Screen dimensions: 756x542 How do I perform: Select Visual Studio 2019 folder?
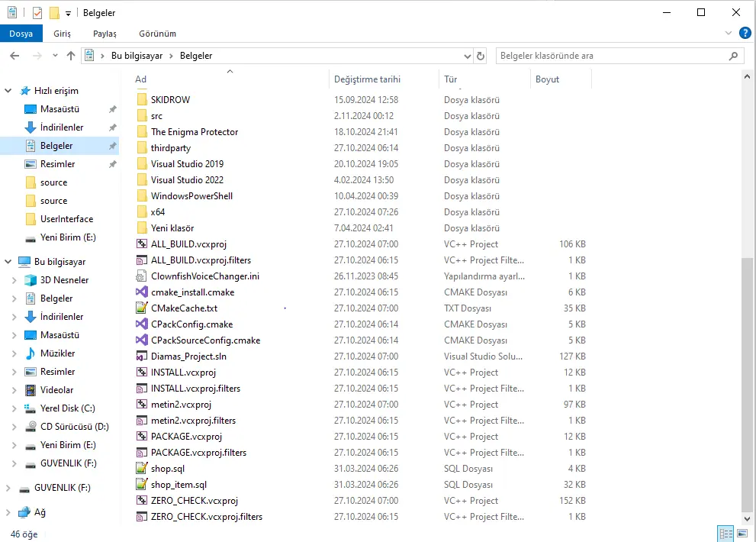coord(187,164)
